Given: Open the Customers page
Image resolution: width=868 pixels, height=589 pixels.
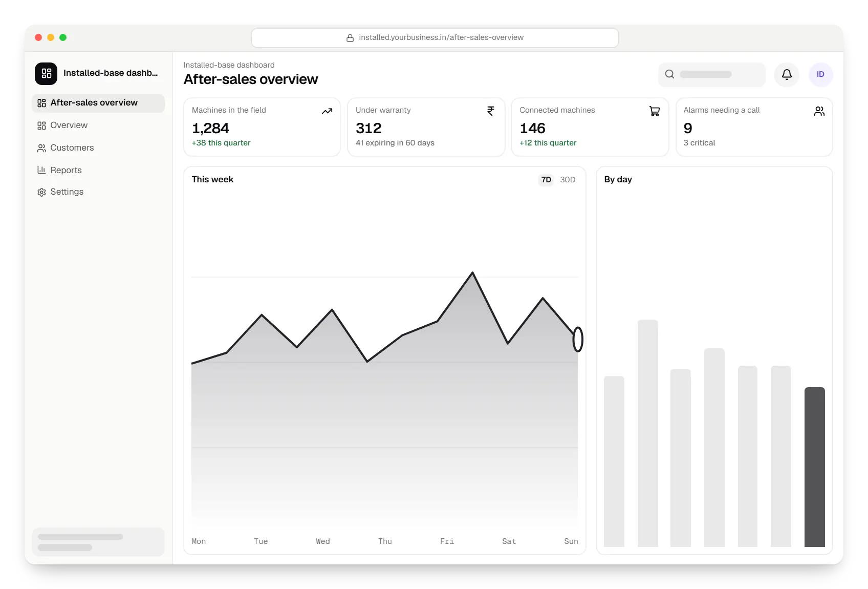Looking at the screenshot, I should 98,148.
